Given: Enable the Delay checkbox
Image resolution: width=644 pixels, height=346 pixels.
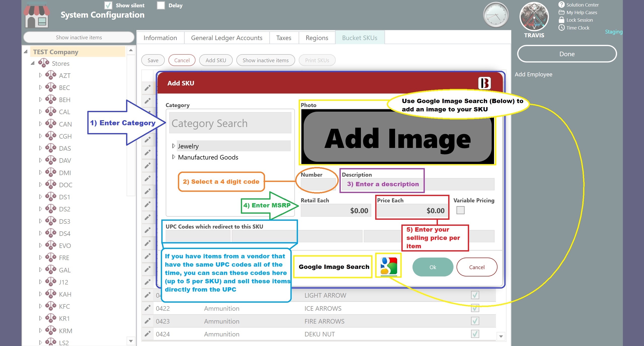Looking at the screenshot, I should (161, 5).
